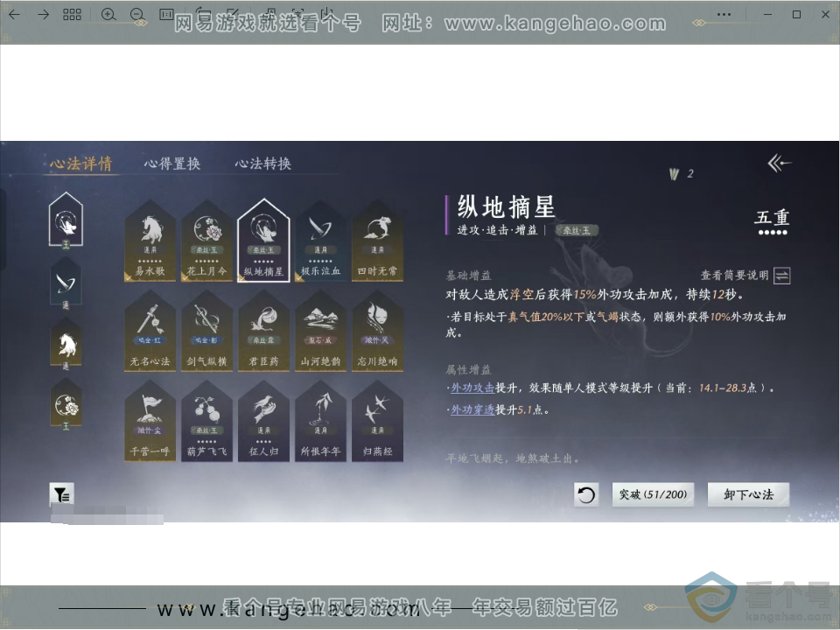Open the 外功攻击 attribute link
Screen dimensions: 840x630
tap(472, 388)
